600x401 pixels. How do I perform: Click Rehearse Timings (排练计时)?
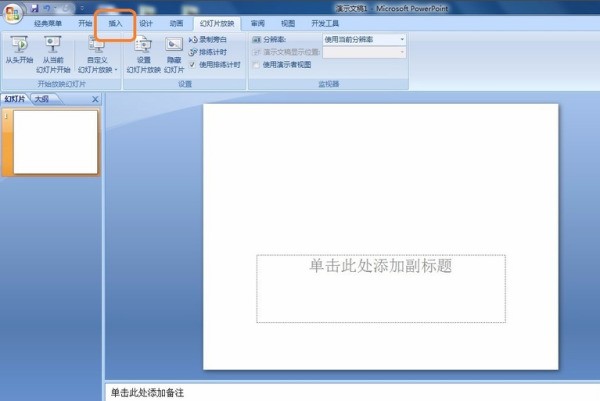213,51
